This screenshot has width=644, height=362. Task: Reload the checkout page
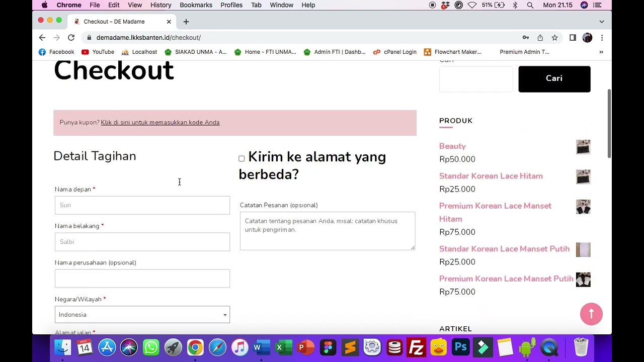pyautogui.click(x=71, y=38)
